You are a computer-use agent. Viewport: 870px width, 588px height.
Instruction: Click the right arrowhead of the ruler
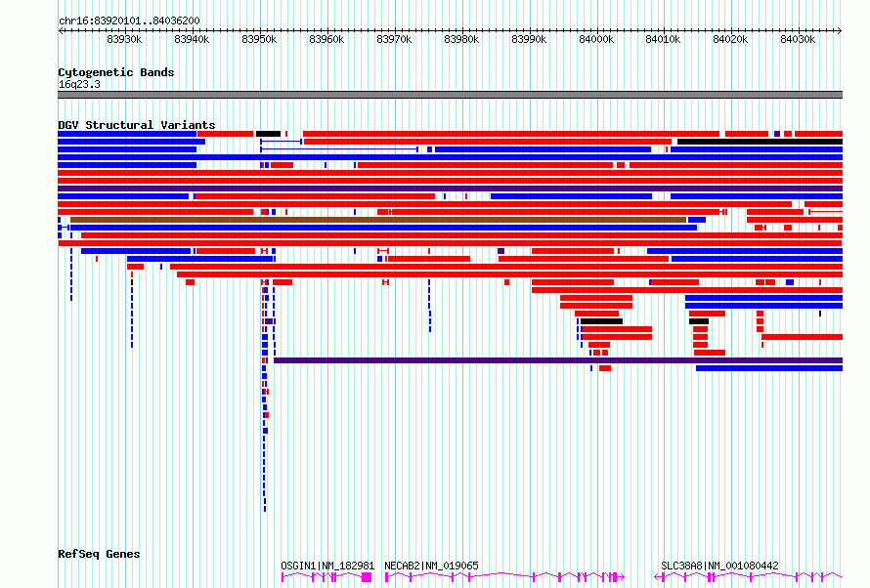[x=840, y=31]
